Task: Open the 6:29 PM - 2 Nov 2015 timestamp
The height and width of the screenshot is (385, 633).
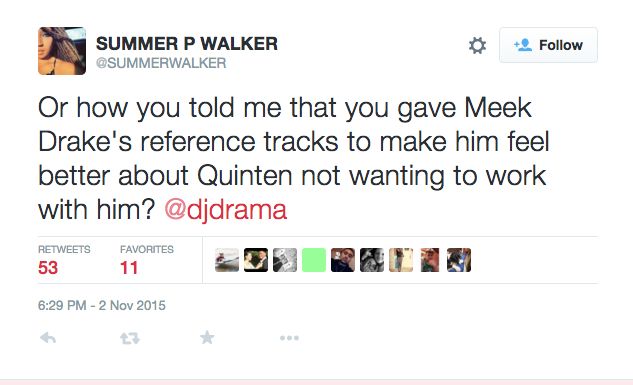Action: point(102,305)
